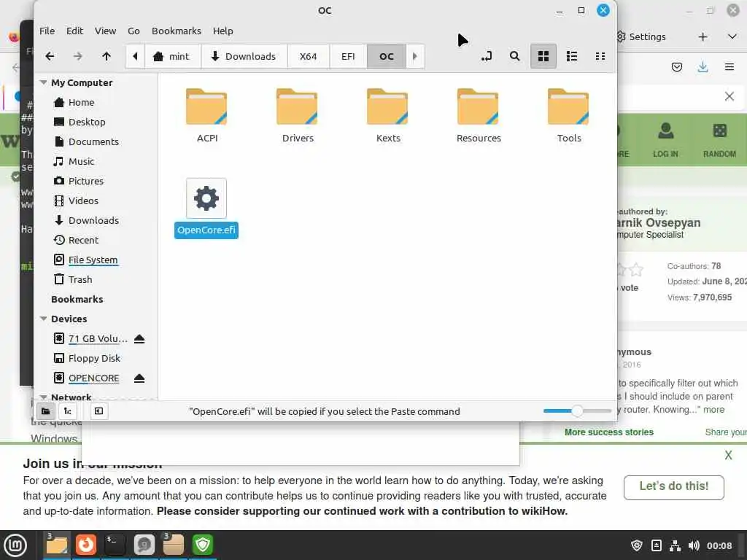Open the Edit menu
Viewport: 747px width, 560px height.
click(74, 31)
